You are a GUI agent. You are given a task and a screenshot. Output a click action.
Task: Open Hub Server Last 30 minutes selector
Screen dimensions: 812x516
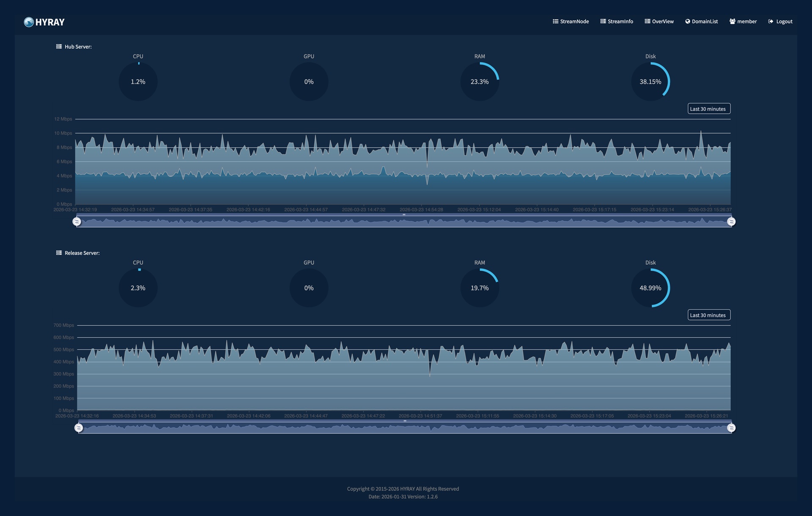708,109
